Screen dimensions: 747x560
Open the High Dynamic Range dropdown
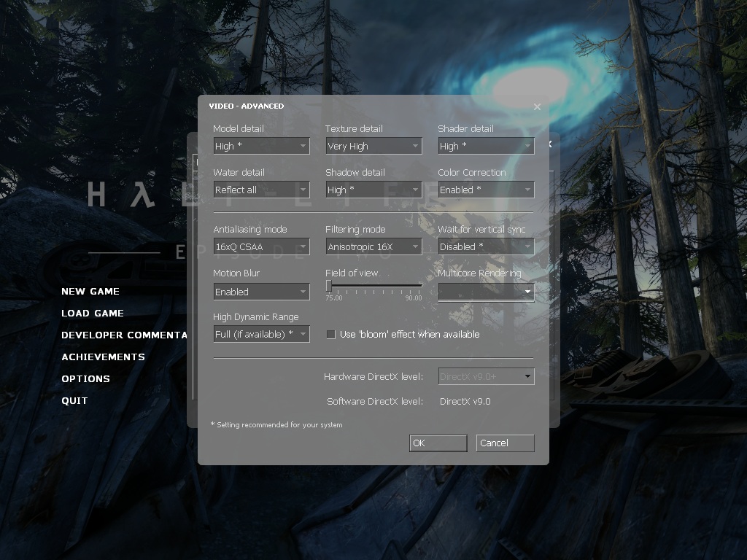[x=261, y=335]
